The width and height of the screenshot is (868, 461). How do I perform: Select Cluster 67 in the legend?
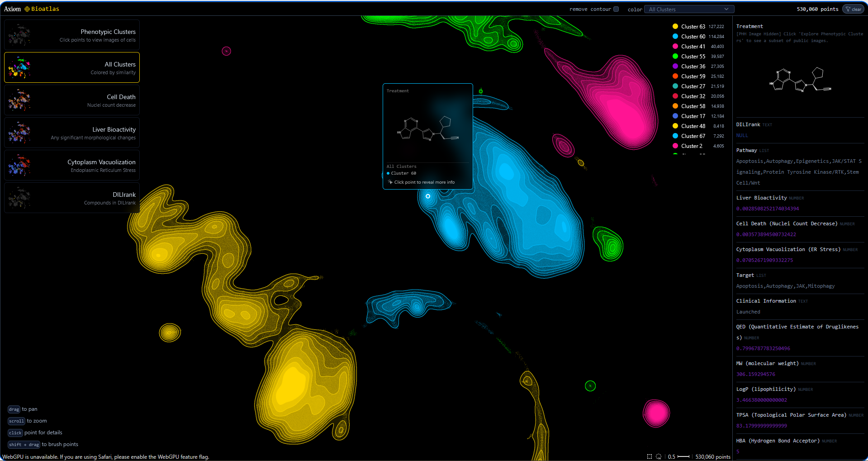click(698, 136)
